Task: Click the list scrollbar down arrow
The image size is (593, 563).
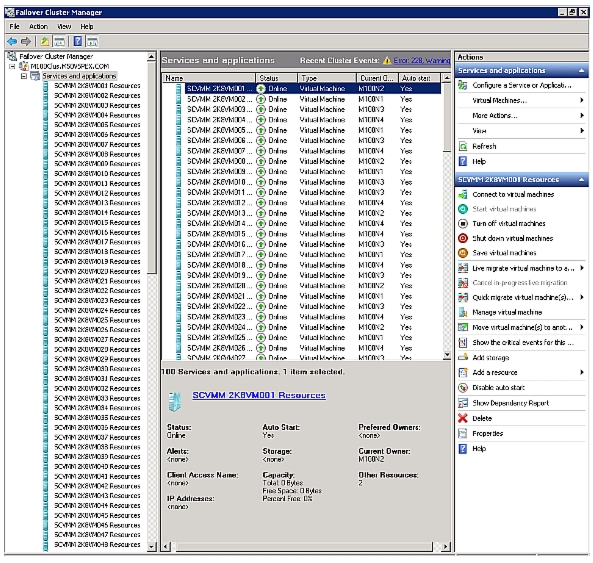Action: [447, 355]
